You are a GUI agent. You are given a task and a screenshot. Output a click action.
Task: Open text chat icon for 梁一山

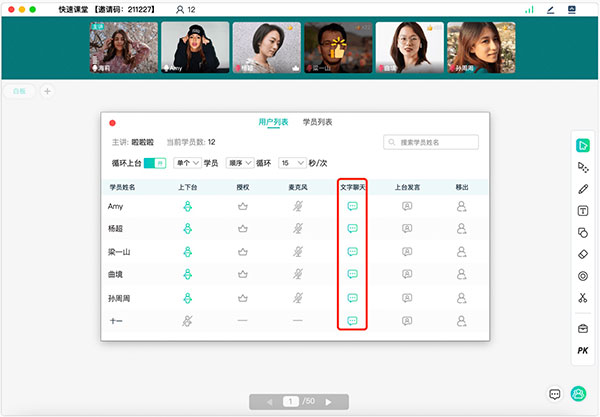tap(352, 252)
